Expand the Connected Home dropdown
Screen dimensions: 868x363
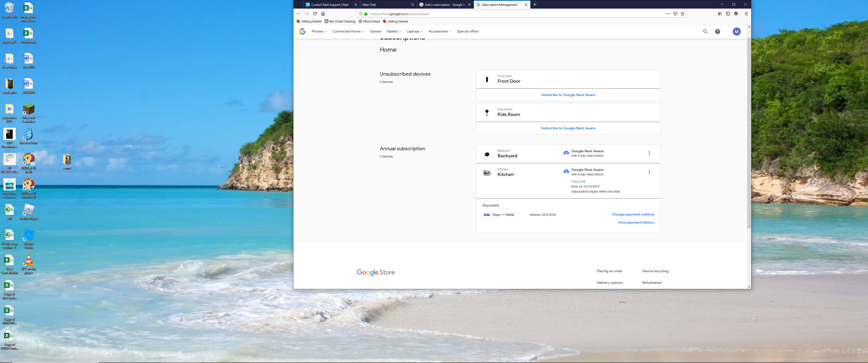click(348, 31)
